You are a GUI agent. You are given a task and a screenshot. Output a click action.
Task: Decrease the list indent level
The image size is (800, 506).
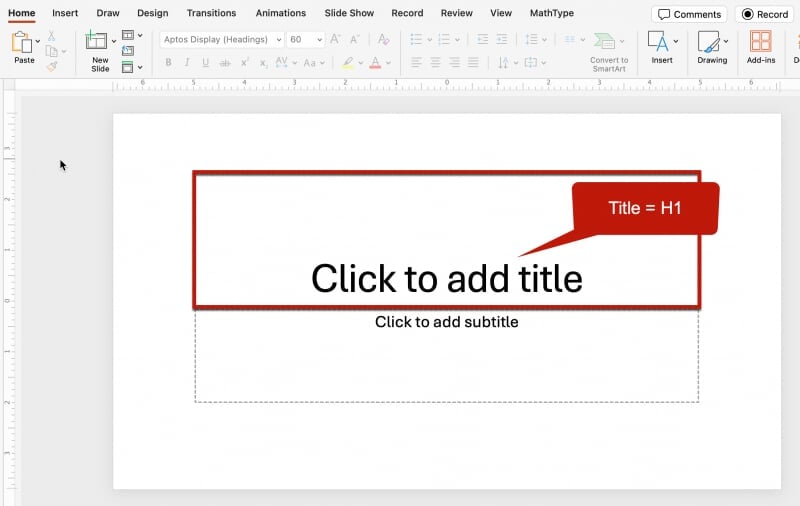coord(482,39)
